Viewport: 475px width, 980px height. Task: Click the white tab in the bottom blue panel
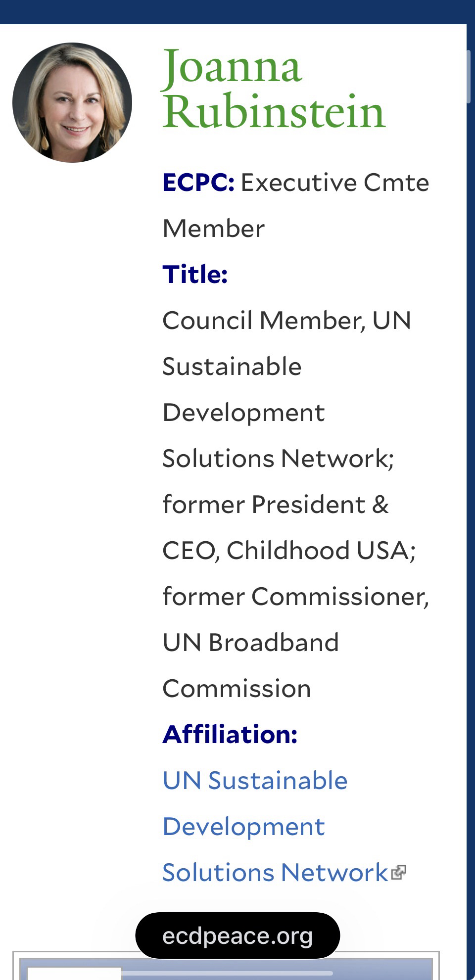[x=74, y=974]
